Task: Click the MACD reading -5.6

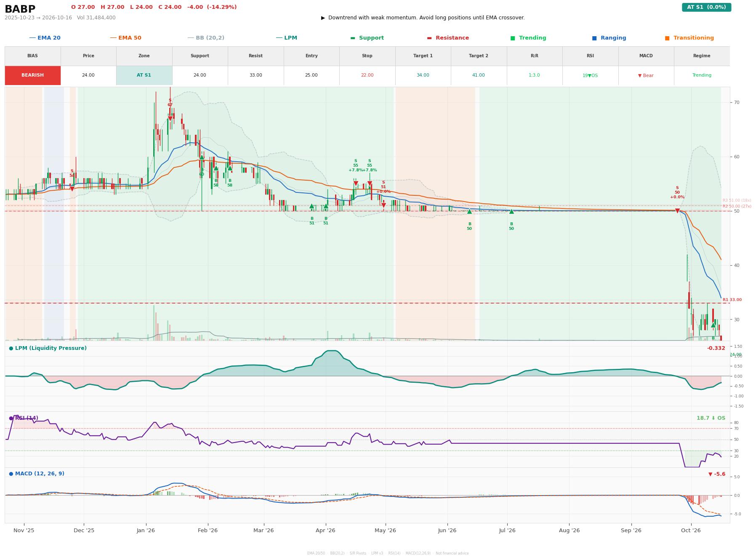Action: [x=717, y=474]
